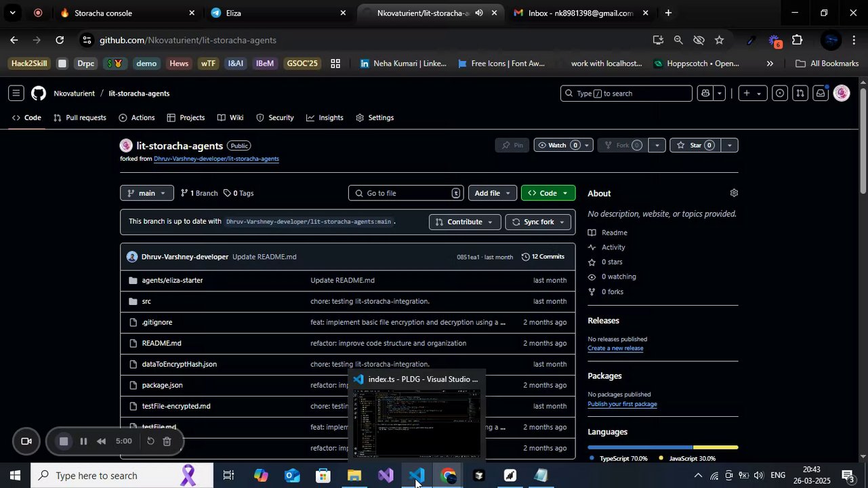Open the zoom magnifier icon in address bar
The height and width of the screenshot is (488, 868).
pos(678,40)
